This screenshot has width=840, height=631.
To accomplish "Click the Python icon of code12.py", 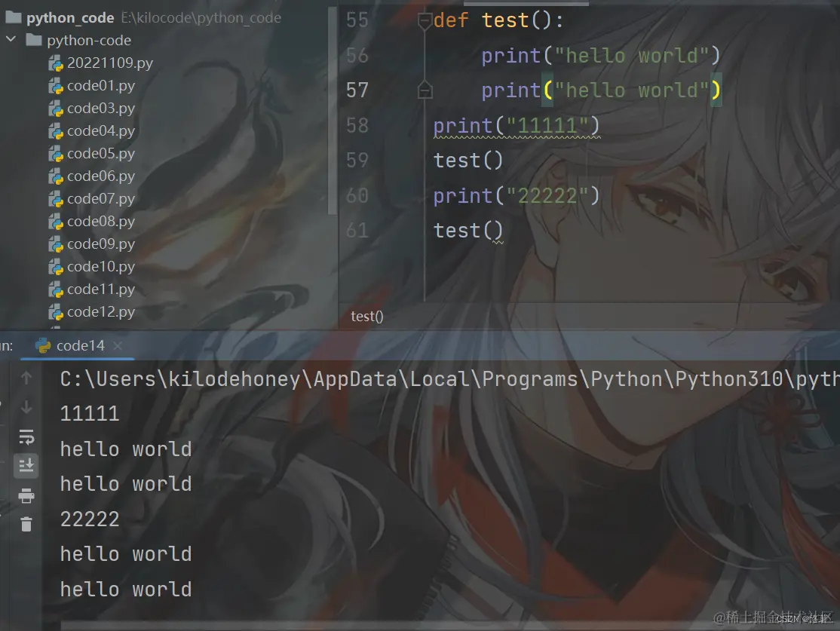I will (56, 312).
